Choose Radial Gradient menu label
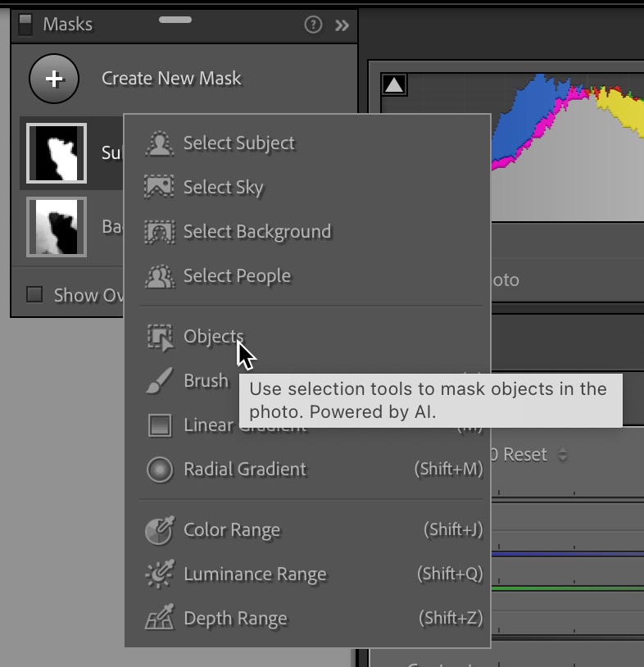 (x=245, y=470)
